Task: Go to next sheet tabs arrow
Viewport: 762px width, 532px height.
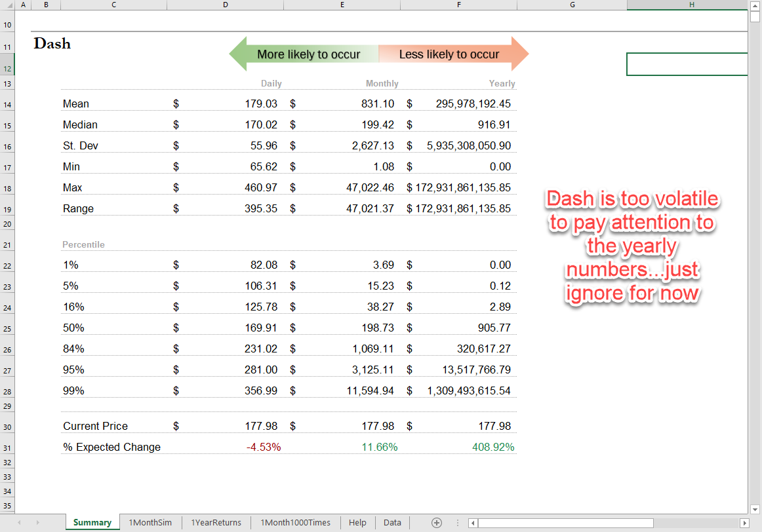Action: point(37,523)
